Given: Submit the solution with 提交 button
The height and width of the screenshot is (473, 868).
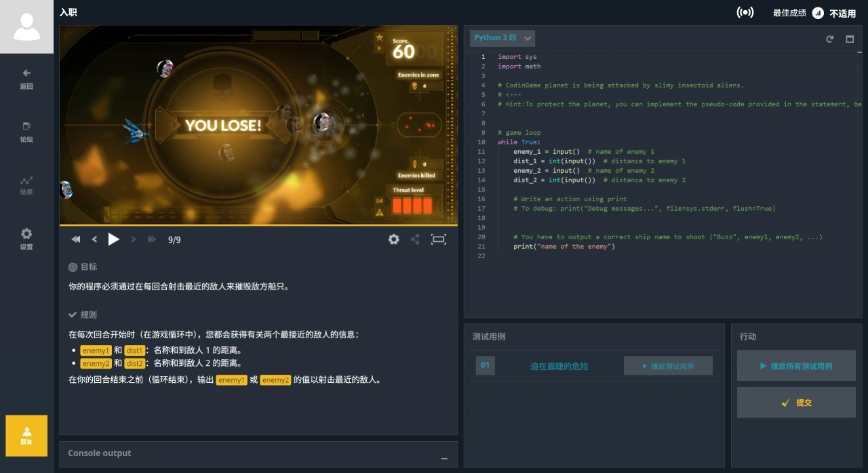Looking at the screenshot, I should pos(796,402).
